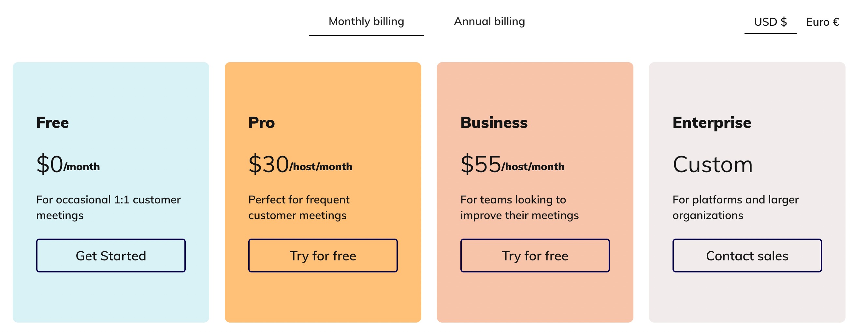This screenshot has width=868, height=332.
Task: Click the Custom price label
Action: coord(713,164)
